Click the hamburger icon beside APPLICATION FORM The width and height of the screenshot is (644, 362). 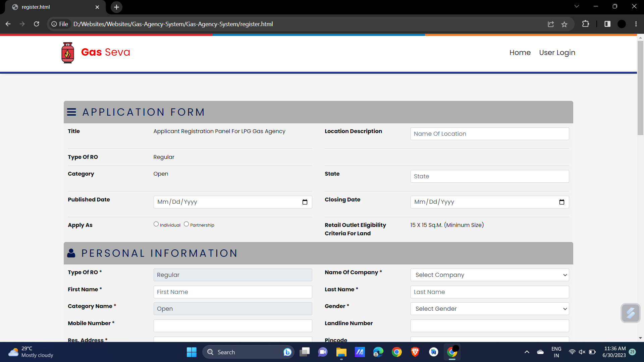point(71,112)
